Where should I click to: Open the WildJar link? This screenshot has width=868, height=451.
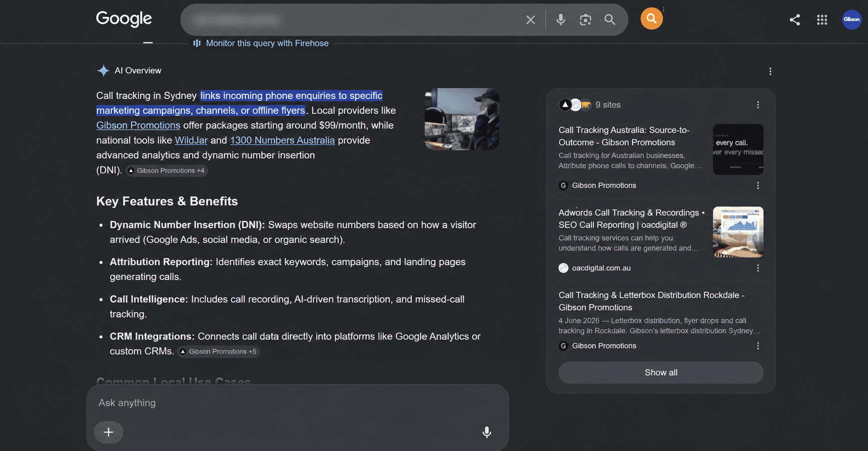191,140
